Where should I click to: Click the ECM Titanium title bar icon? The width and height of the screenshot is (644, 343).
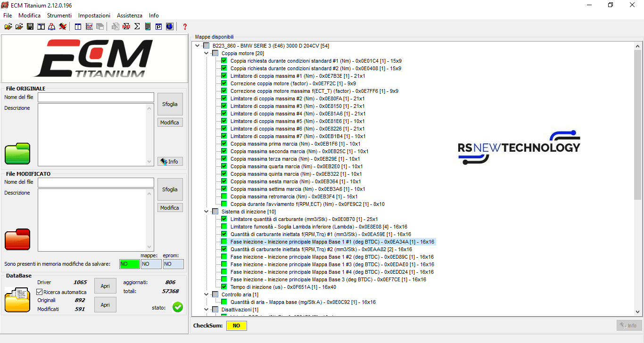coord(5,5)
